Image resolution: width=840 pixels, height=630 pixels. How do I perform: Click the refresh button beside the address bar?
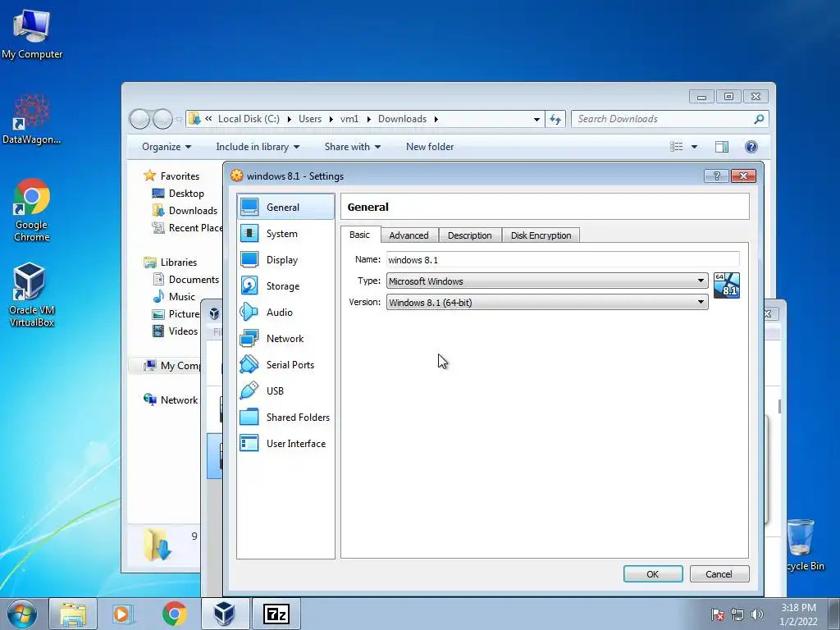[x=555, y=119]
